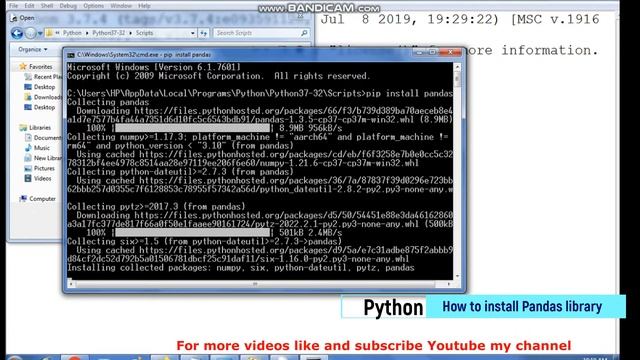Image resolution: width=640 pixels, height=360 pixels.
Task: Click the 'Collecting six>=1.5' line
Action: [204, 241]
